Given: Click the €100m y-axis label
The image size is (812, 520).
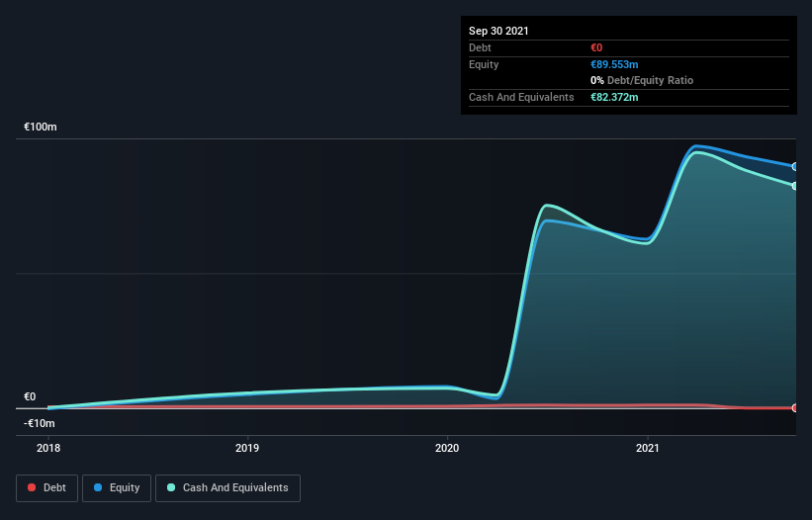Looking at the screenshot, I should (41, 127).
